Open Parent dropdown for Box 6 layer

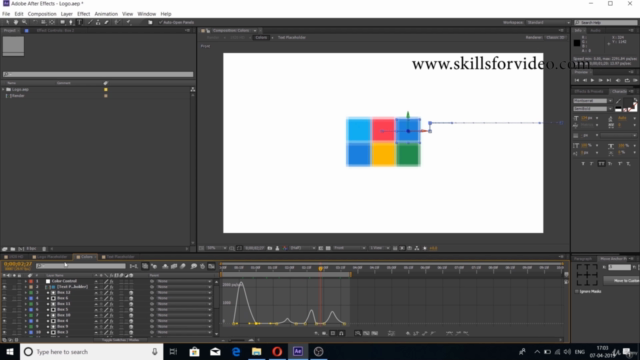tap(184, 298)
